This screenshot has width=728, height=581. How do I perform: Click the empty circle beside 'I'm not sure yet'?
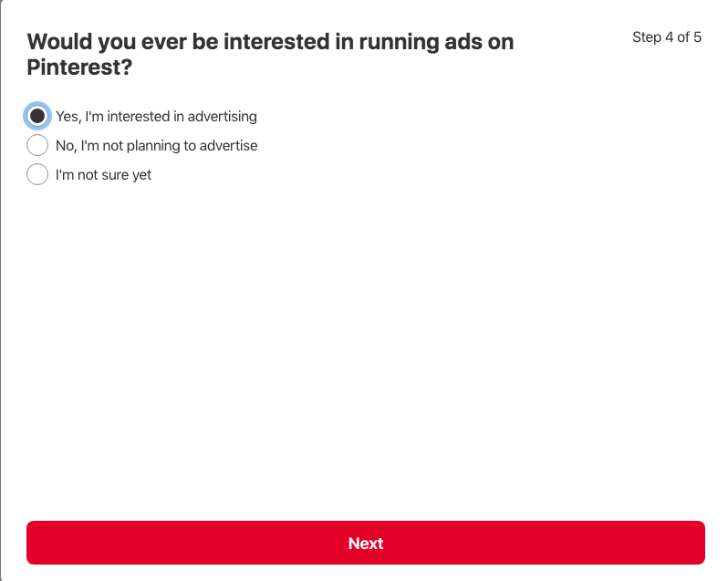[37, 174]
